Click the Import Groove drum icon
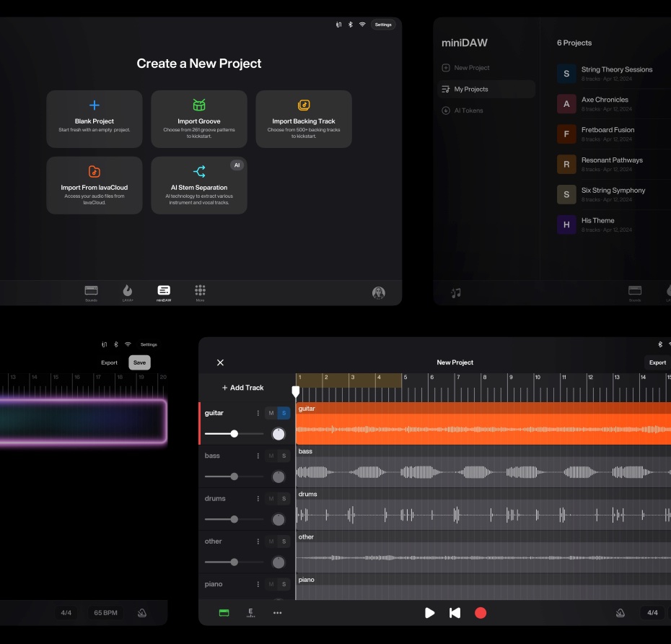The height and width of the screenshot is (644, 671). coord(199,105)
